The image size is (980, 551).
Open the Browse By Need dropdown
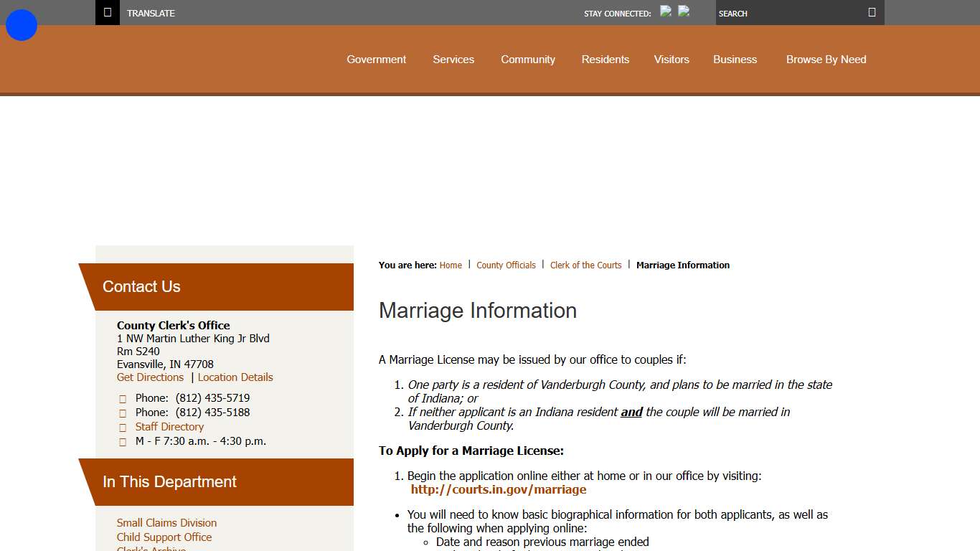pos(826,60)
